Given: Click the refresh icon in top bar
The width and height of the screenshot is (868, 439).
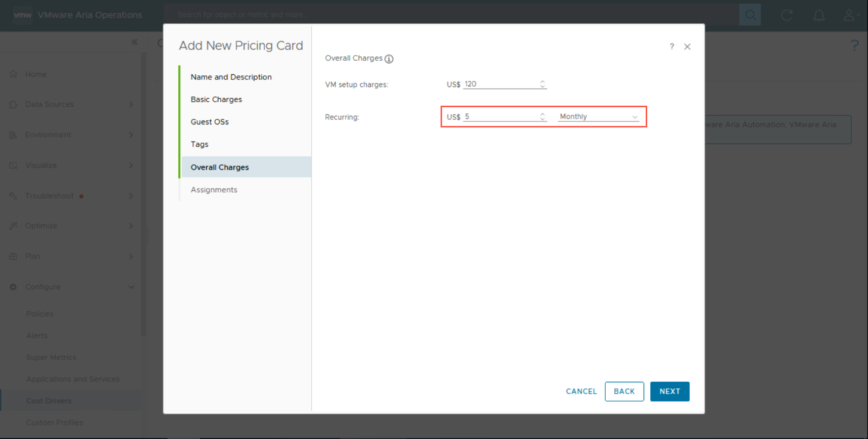Looking at the screenshot, I should pos(787,15).
